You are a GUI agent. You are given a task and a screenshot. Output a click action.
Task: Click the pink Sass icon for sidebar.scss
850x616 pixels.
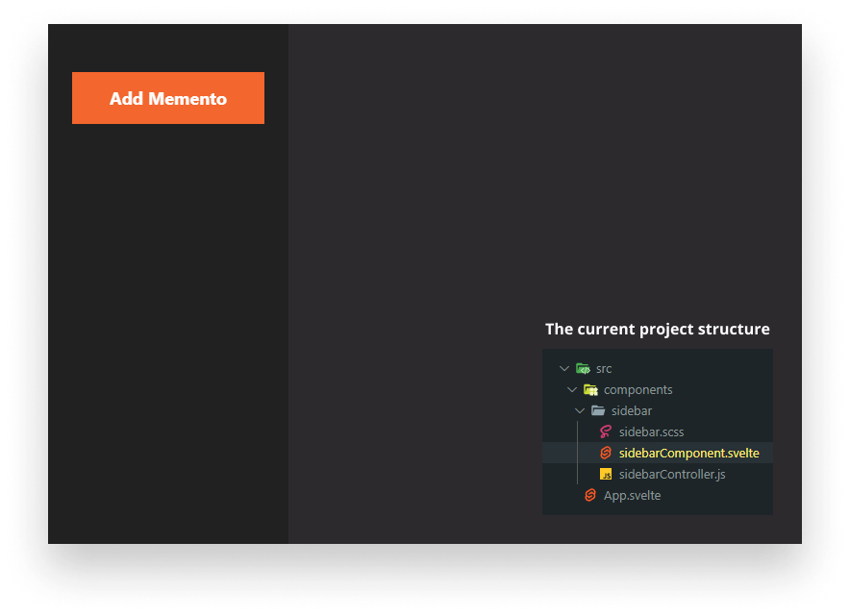click(x=606, y=431)
